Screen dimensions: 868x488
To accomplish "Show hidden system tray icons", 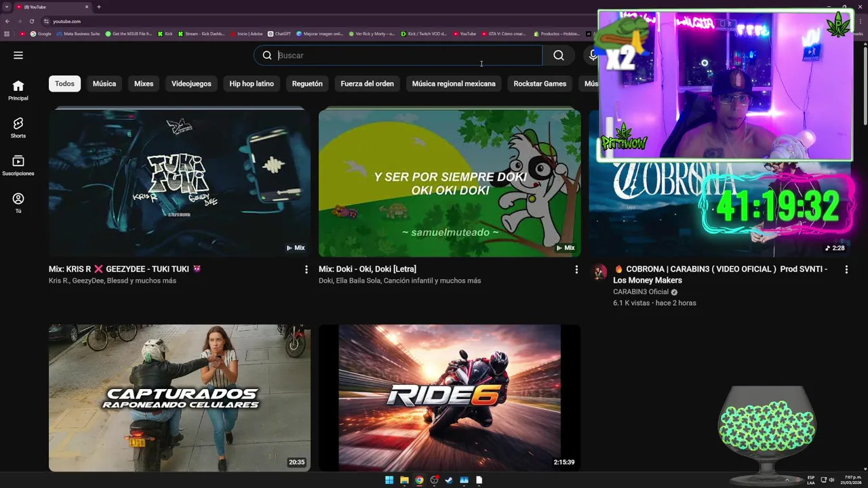I will click(787, 480).
